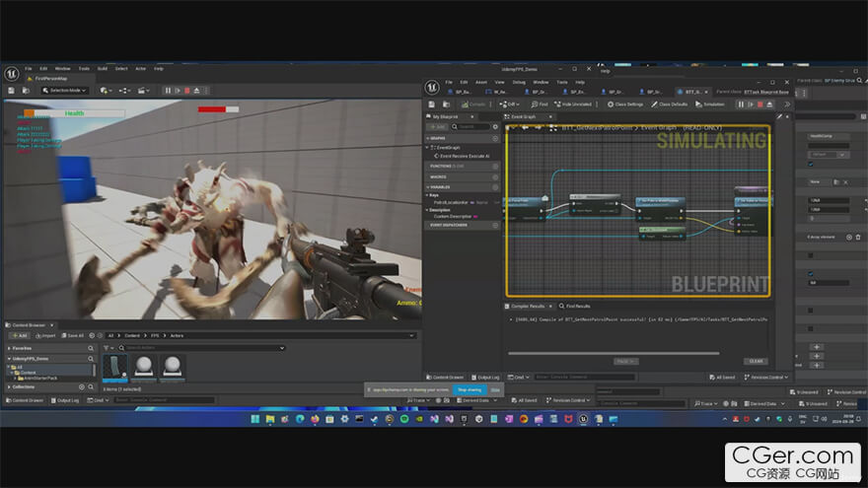868x488 pixels.
Task: Open Build menu in main editor
Action: pos(103,69)
